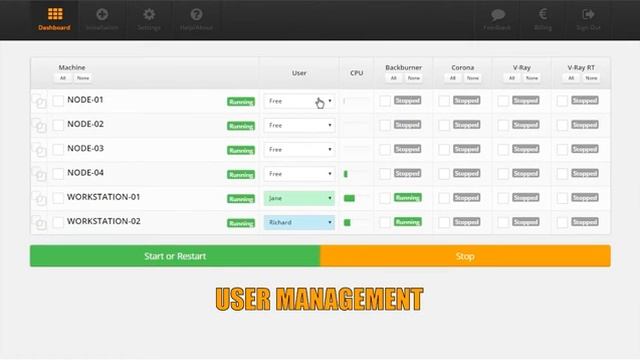This screenshot has width=640, height=360.
Task: Click the CPU bar for NODE-04
Action: pos(356,174)
